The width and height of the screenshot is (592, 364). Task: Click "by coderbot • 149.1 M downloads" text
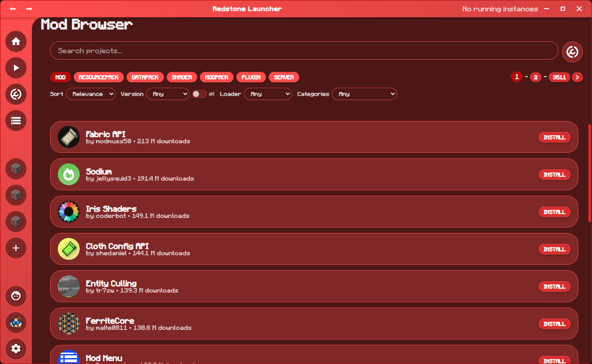click(138, 216)
